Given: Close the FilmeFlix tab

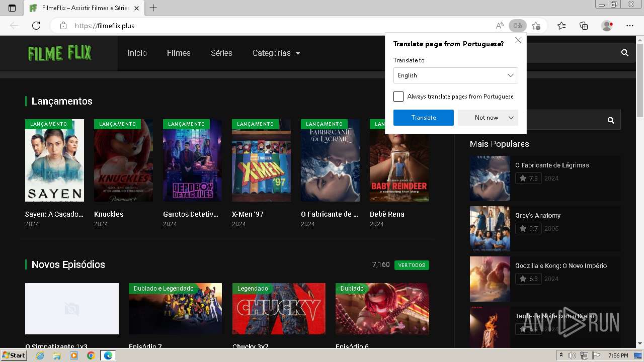Looking at the screenshot, I should click(137, 8).
